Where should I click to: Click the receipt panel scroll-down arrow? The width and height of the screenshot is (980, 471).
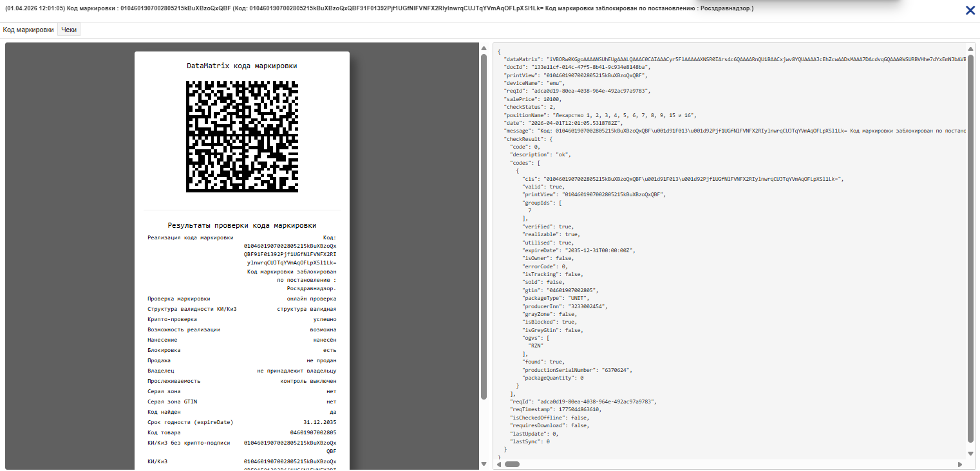[484, 464]
